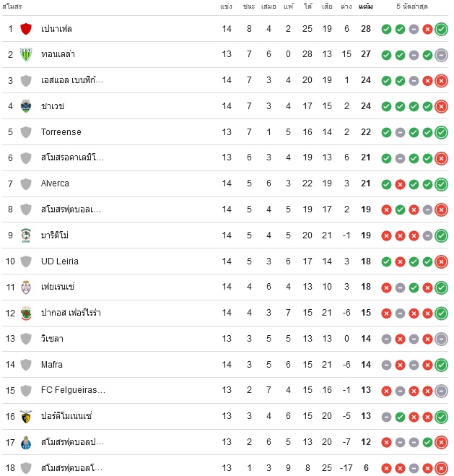
Task: Click the red Penafiel club crest
Action: pos(26,29)
